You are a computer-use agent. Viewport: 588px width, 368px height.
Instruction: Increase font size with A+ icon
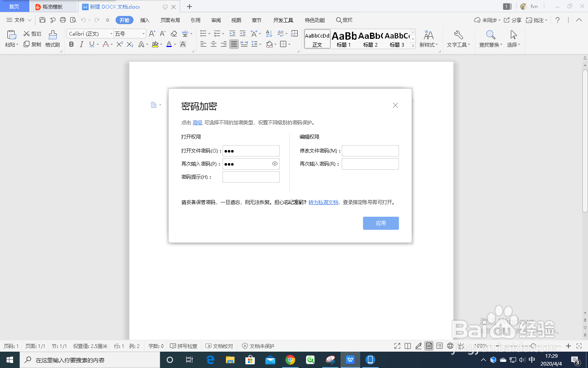point(152,34)
